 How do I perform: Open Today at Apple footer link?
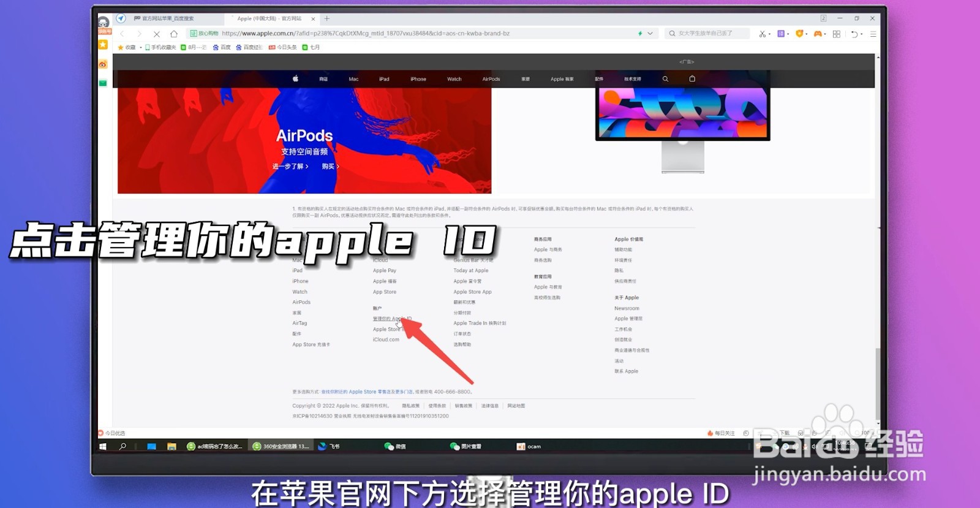pos(471,270)
